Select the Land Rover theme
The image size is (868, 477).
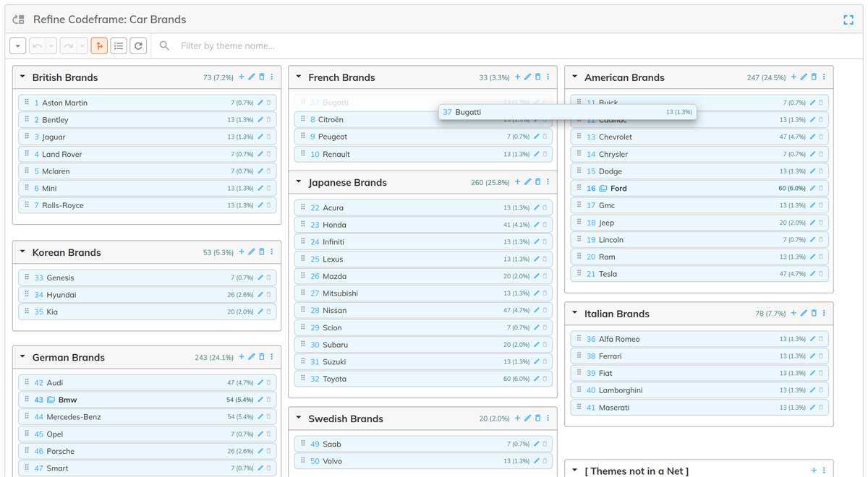(147, 154)
